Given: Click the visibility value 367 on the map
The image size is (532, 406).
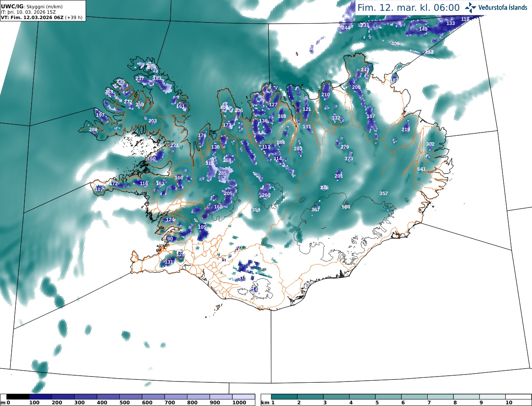Looking at the screenshot, I should point(315,210).
